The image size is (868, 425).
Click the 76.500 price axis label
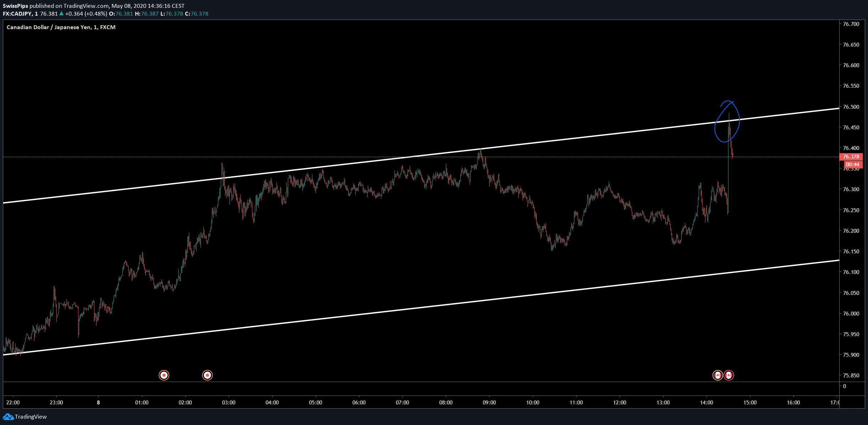tap(851, 107)
